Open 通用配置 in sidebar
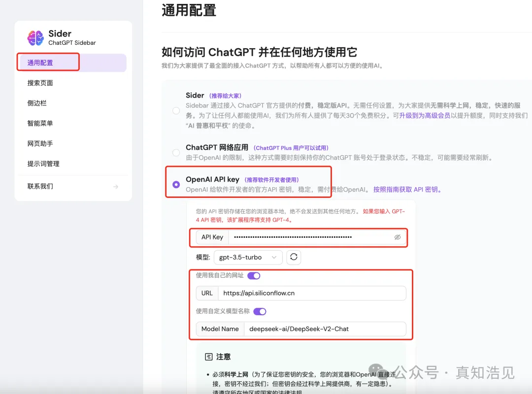The width and height of the screenshot is (532, 394). (72, 63)
